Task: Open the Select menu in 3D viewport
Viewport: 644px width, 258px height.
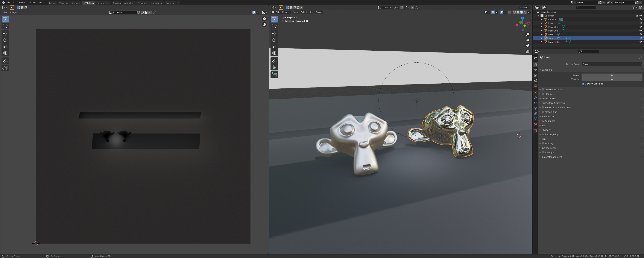Action: (304, 12)
